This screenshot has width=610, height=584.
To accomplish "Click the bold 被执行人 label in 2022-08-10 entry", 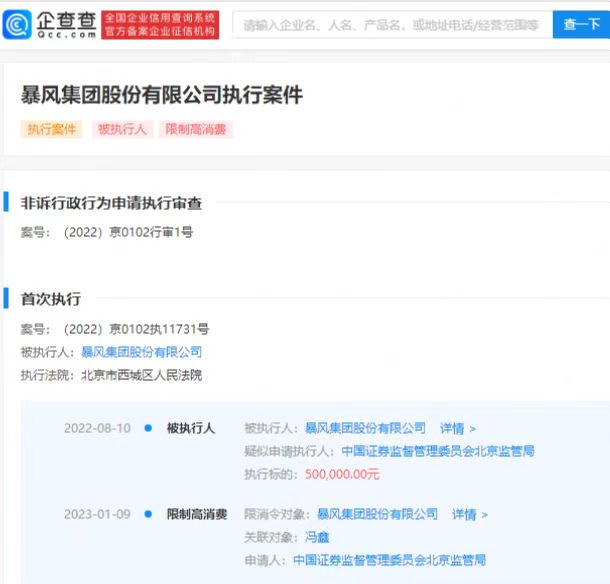I will [191, 428].
